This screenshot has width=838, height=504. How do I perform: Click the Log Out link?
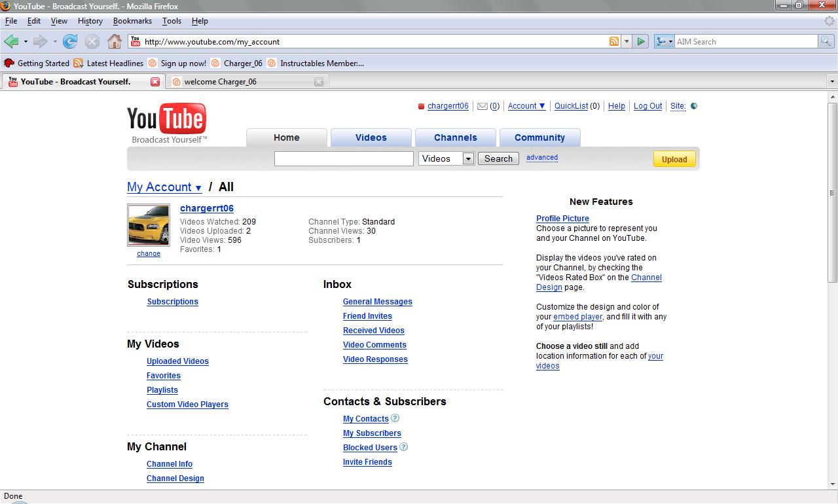pos(647,106)
